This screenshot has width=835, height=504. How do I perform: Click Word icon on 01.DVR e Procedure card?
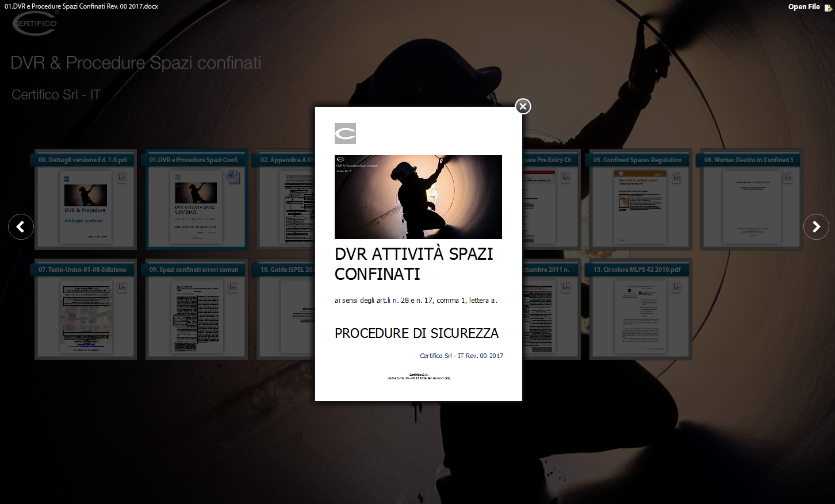233,176
